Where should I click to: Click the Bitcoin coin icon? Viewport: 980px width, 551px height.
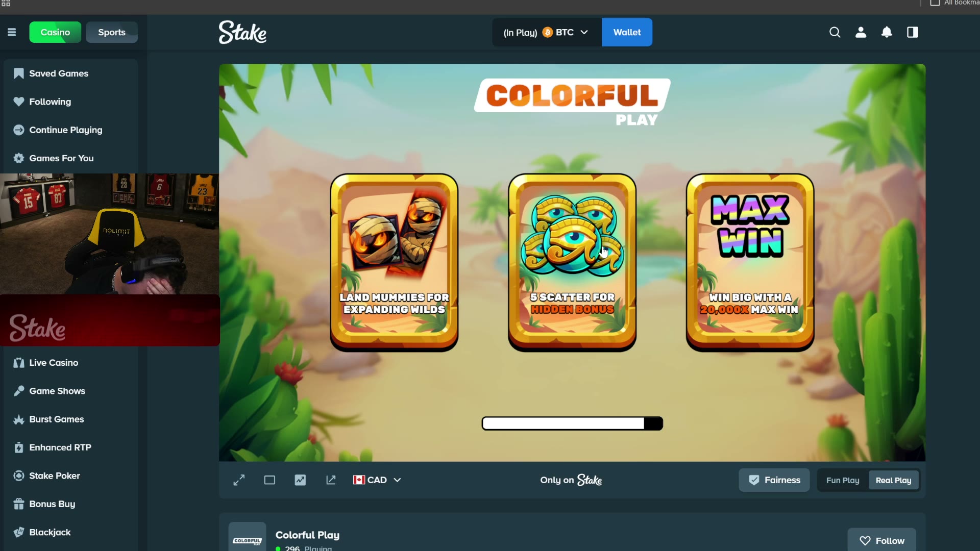(x=548, y=32)
